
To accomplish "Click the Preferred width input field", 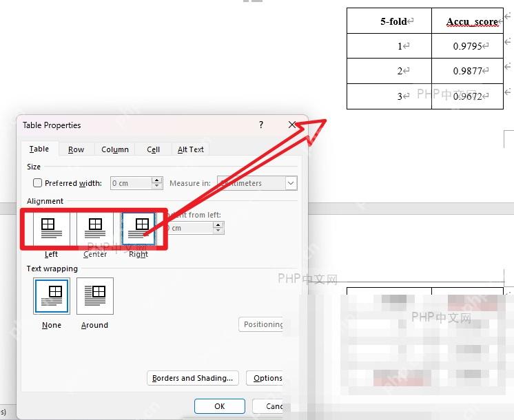I will click(x=131, y=183).
